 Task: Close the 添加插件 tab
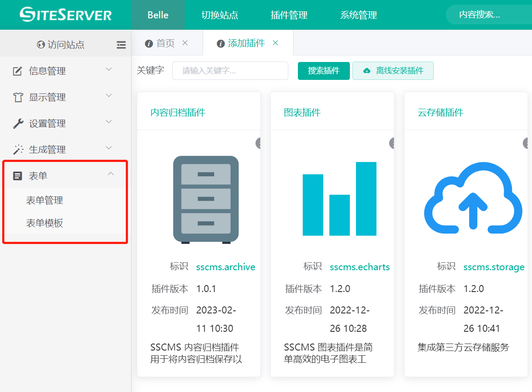click(x=276, y=43)
